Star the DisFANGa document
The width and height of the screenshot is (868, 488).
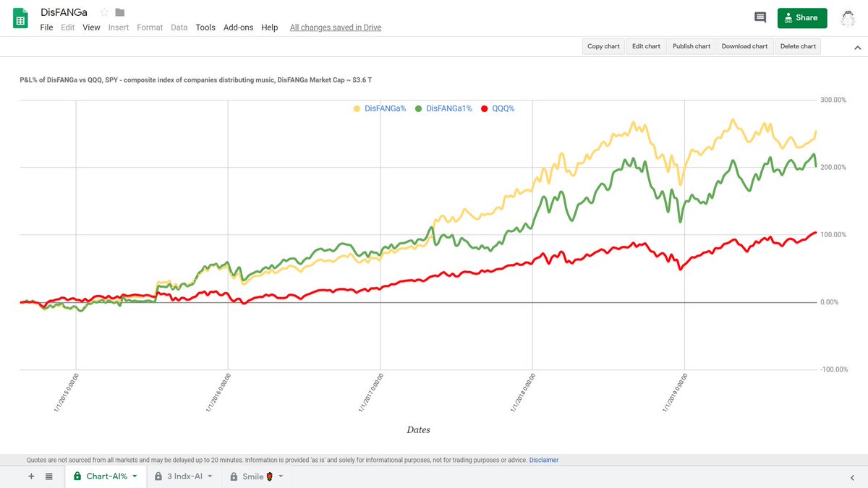104,12
